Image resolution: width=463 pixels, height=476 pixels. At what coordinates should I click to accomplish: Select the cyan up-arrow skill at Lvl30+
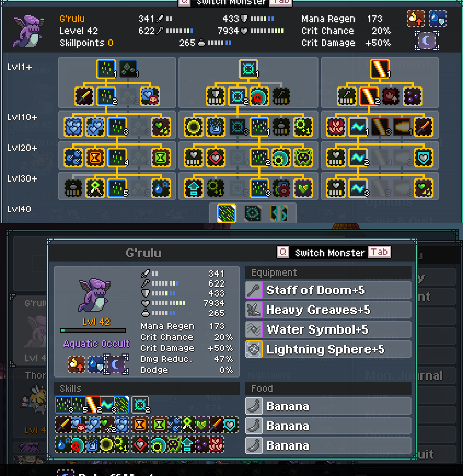pyautogui.click(x=194, y=188)
